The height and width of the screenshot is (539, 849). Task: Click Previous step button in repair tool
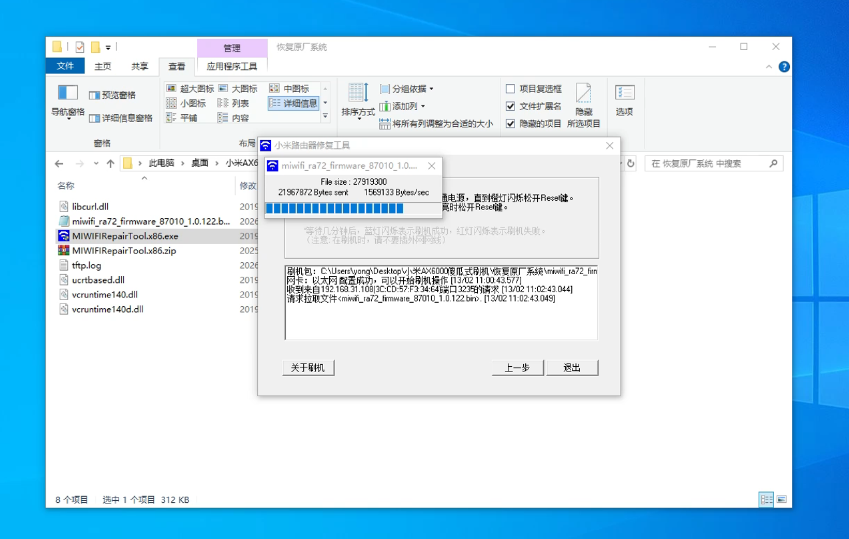point(518,367)
